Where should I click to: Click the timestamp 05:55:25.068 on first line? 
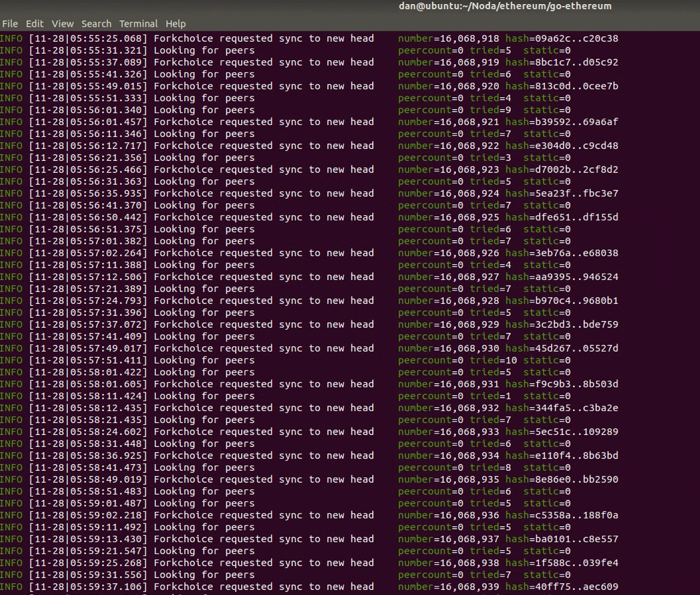103,38
